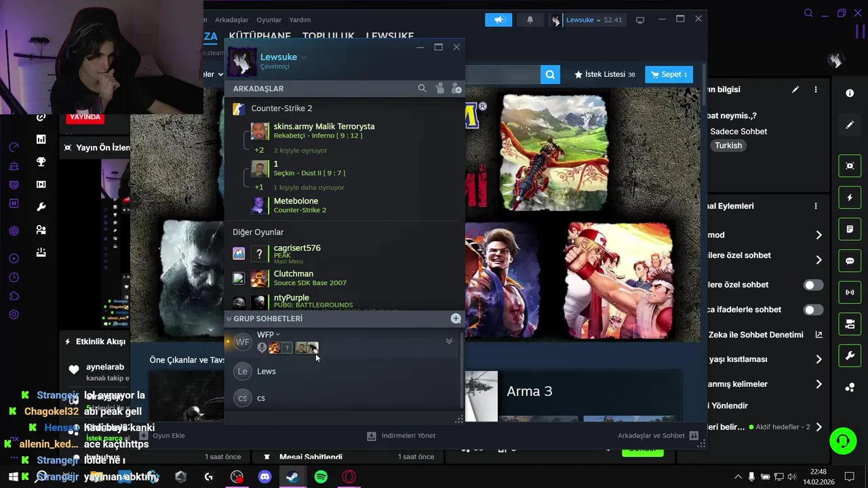Enter Big Picture mode via monitor icon
The height and width of the screenshot is (488, 868).
point(639,20)
